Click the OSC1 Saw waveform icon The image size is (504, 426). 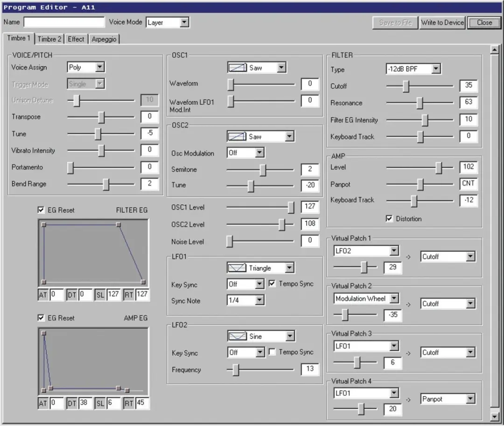[x=237, y=68]
